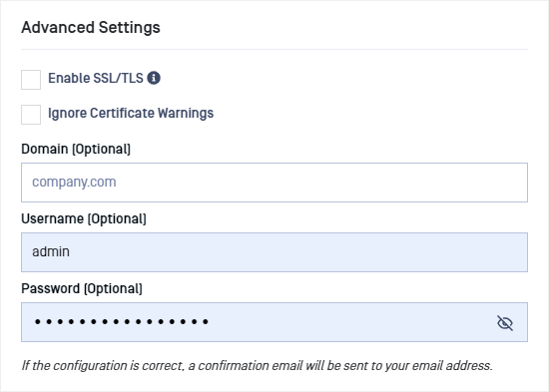Click the Domain (Optional) label
The image size is (549, 392).
[x=76, y=149]
